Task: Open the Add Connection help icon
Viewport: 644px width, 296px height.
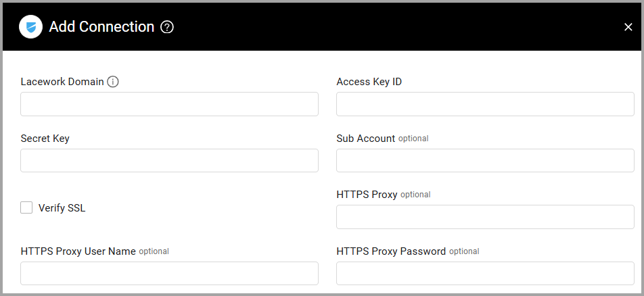Action: coord(167,28)
